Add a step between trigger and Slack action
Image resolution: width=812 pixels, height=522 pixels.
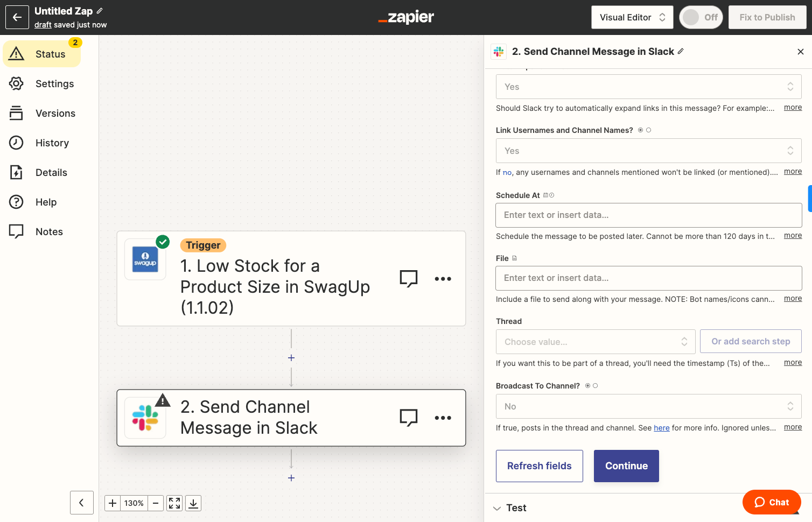pos(291,358)
